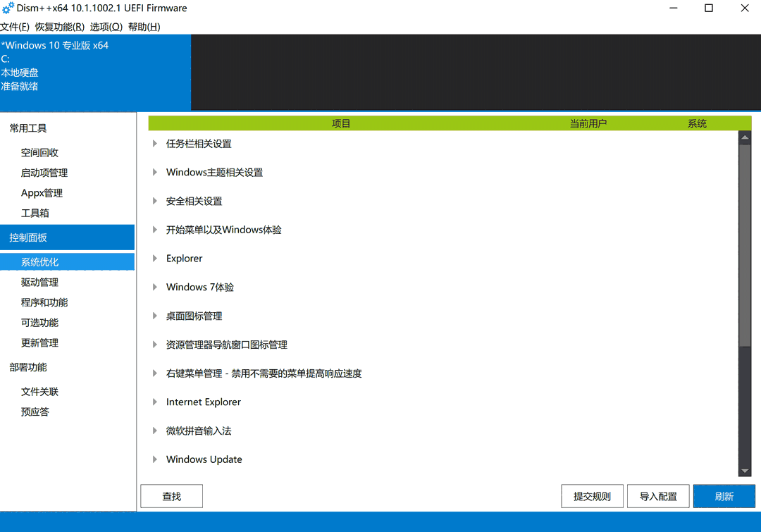Expand the 安全相关设置 group
Screen dimensions: 761x532
[x=155, y=201]
